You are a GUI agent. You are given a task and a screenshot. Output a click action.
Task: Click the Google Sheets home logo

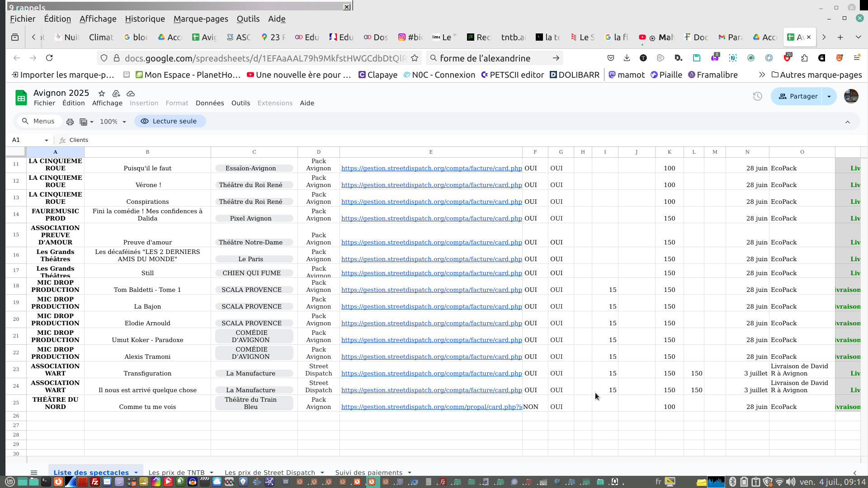click(x=21, y=97)
